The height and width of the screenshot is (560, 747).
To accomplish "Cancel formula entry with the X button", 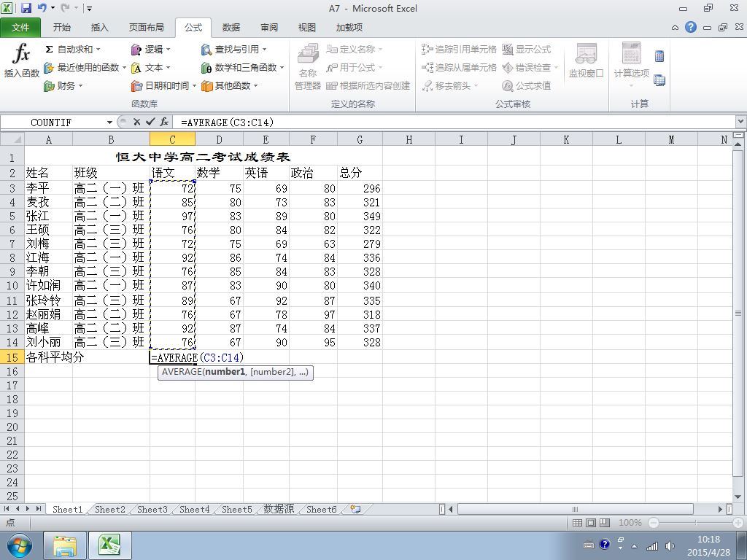I will [x=136, y=122].
